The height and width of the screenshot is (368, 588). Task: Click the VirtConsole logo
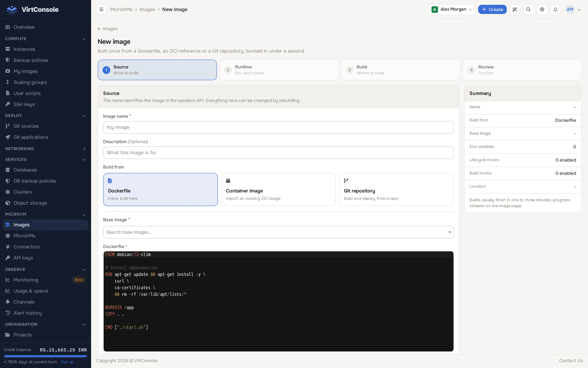pyautogui.click(x=32, y=10)
